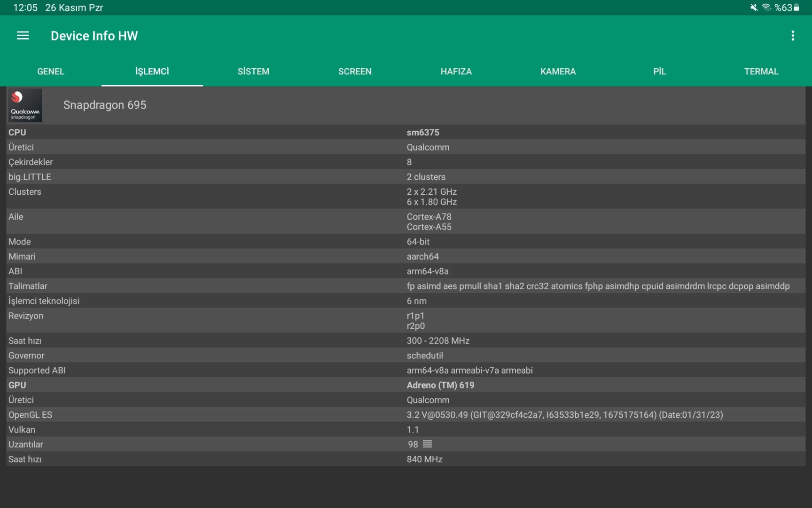Show the PİL tab
Image resolution: width=812 pixels, height=508 pixels.
pyautogui.click(x=660, y=71)
